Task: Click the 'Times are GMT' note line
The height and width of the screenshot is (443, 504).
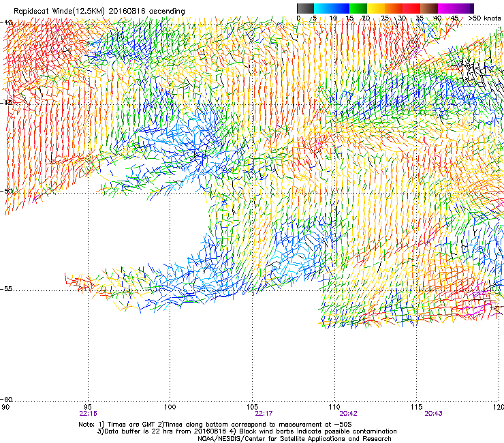Action: (x=215, y=425)
